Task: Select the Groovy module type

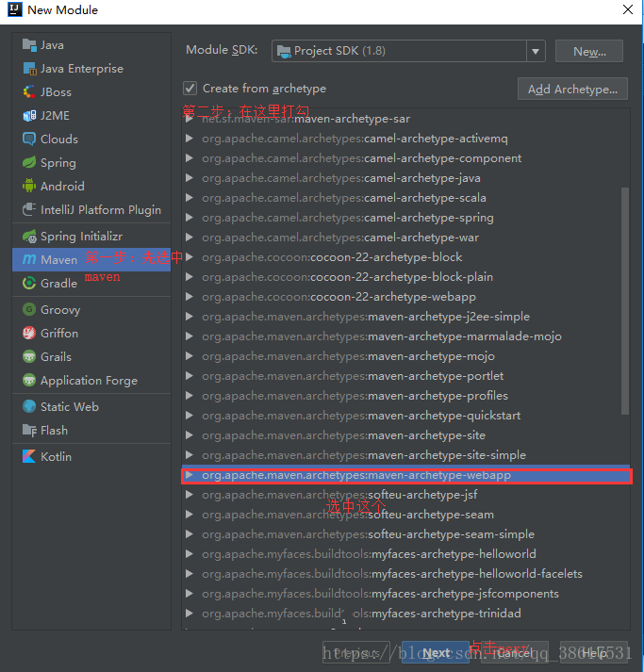Action: [91, 309]
